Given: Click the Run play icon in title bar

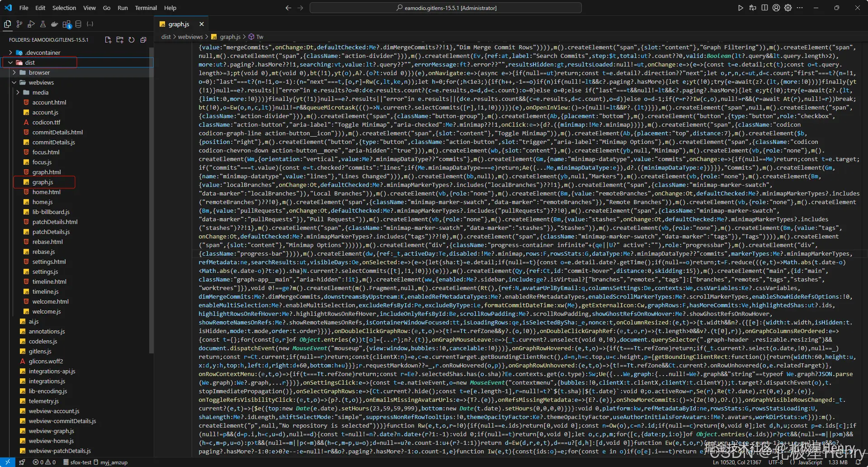Looking at the screenshot, I should [x=741, y=8].
